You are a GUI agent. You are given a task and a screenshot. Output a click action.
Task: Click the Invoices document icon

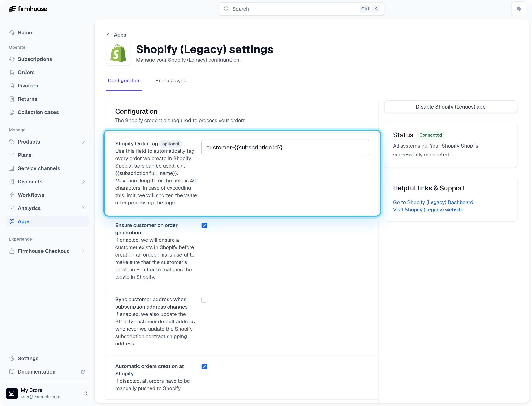12,86
